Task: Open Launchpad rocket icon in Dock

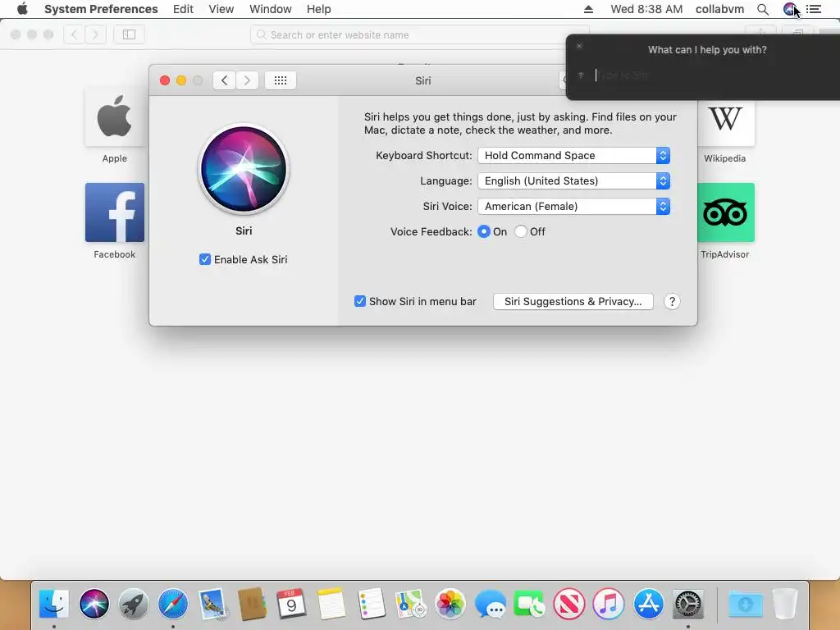Action: point(134,604)
